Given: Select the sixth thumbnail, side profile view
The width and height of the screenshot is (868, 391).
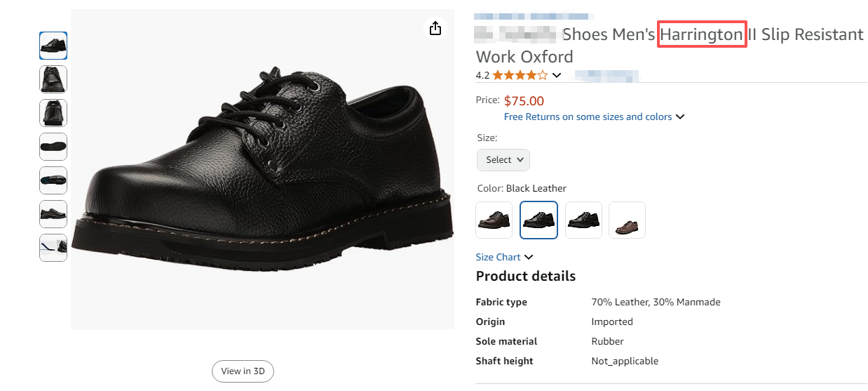Looking at the screenshot, I should (x=53, y=214).
